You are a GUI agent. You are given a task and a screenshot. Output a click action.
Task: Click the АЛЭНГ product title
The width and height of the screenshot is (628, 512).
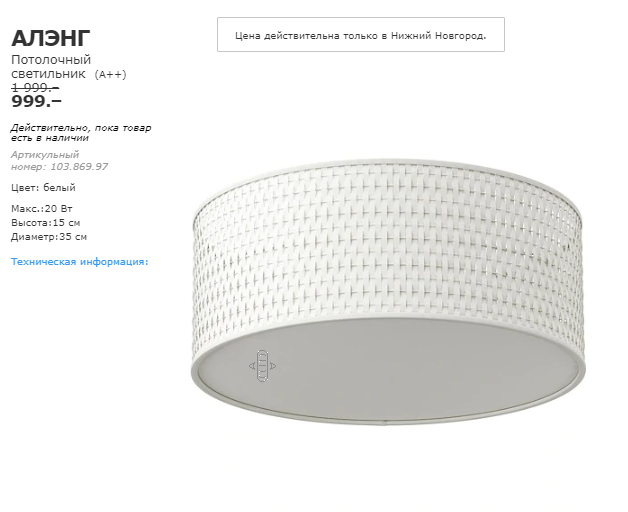click(50, 38)
